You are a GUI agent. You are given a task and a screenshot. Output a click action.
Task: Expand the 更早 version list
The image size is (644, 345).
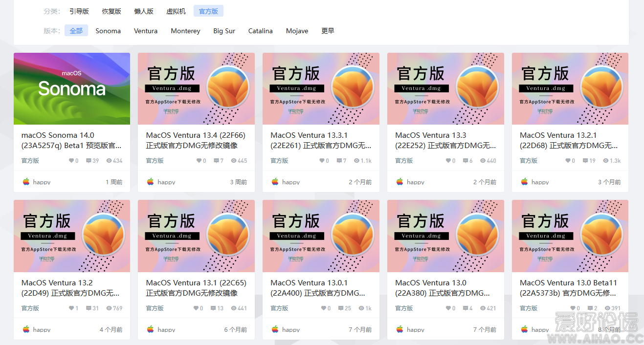[x=327, y=31]
